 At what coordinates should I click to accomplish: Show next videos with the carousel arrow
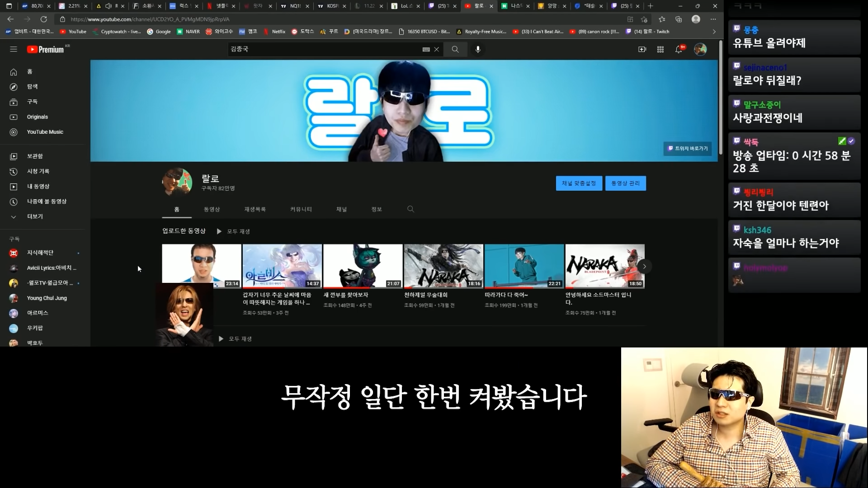click(644, 266)
